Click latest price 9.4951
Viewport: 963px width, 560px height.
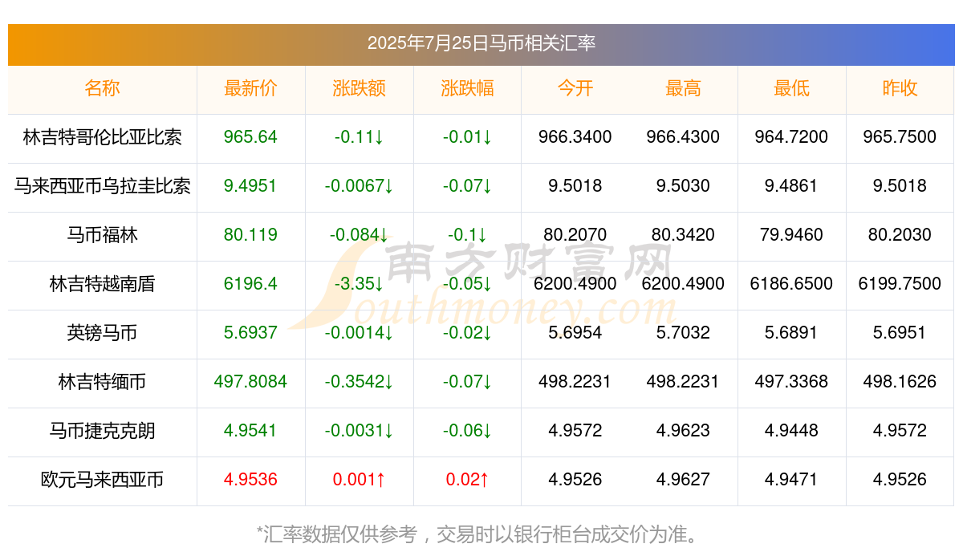point(250,186)
